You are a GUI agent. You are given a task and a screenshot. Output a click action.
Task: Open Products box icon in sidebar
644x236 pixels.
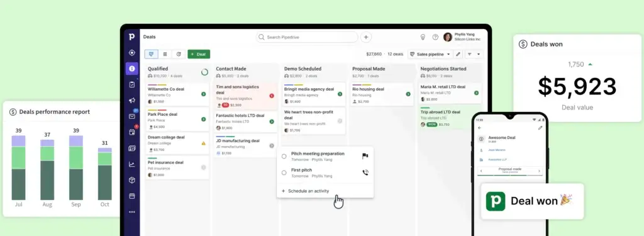[132, 180]
